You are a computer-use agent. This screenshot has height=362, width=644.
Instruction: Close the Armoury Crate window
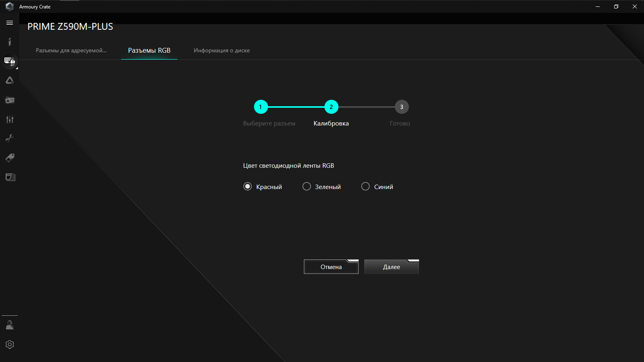tap(635, 6)
